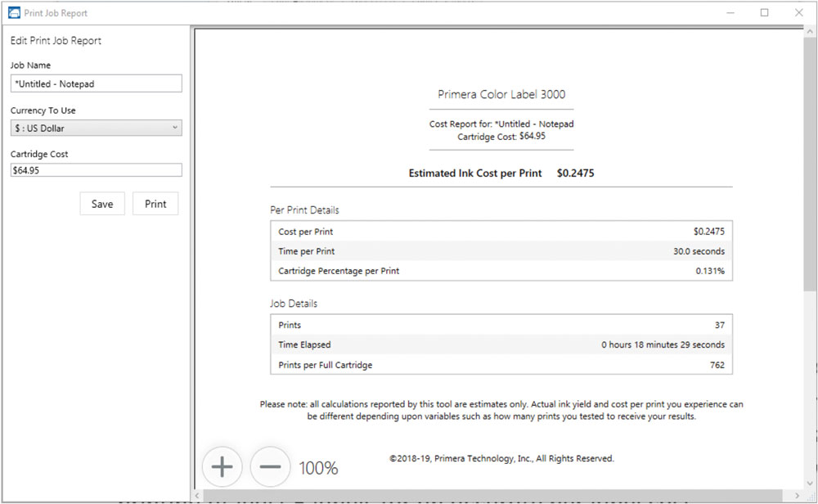Screen dimensions: 818x504
Task: Select the Prints per Full Cartridge label
Action: tap(325, 365)
